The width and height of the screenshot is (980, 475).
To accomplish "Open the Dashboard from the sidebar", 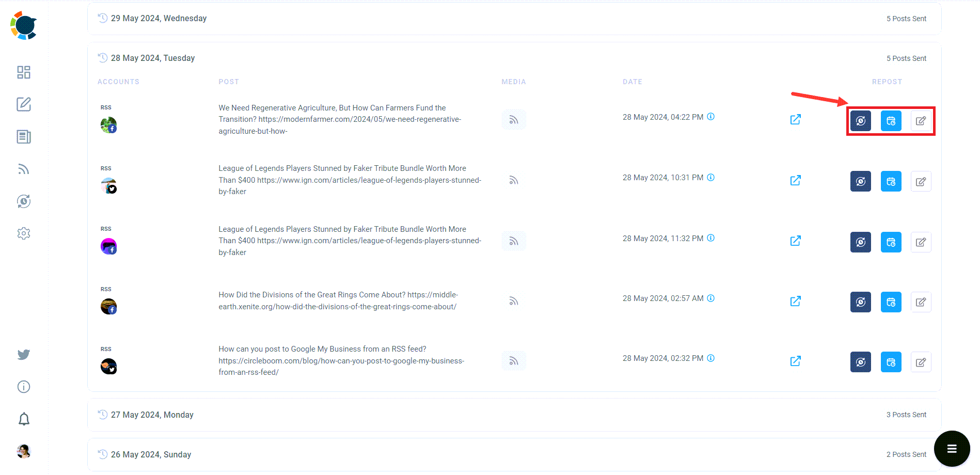I will [x=23, y=72].
